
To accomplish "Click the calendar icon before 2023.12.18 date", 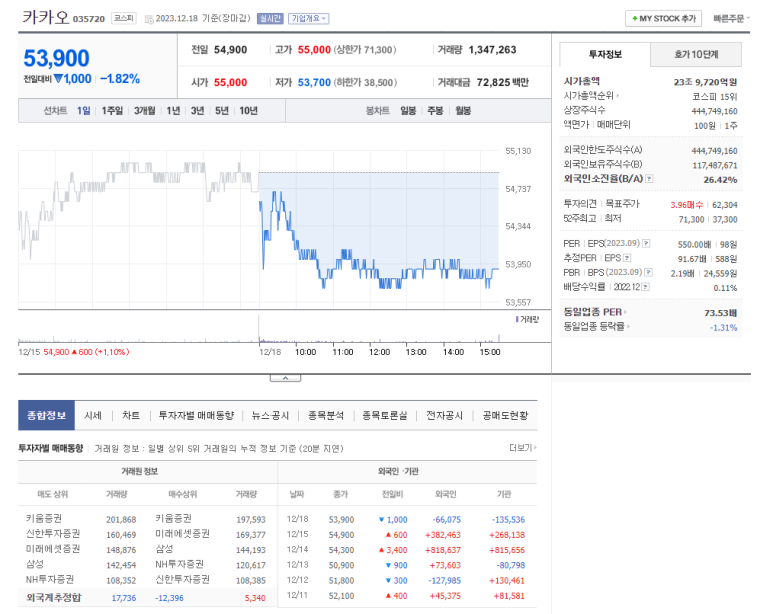I will [x=149, y=19].
